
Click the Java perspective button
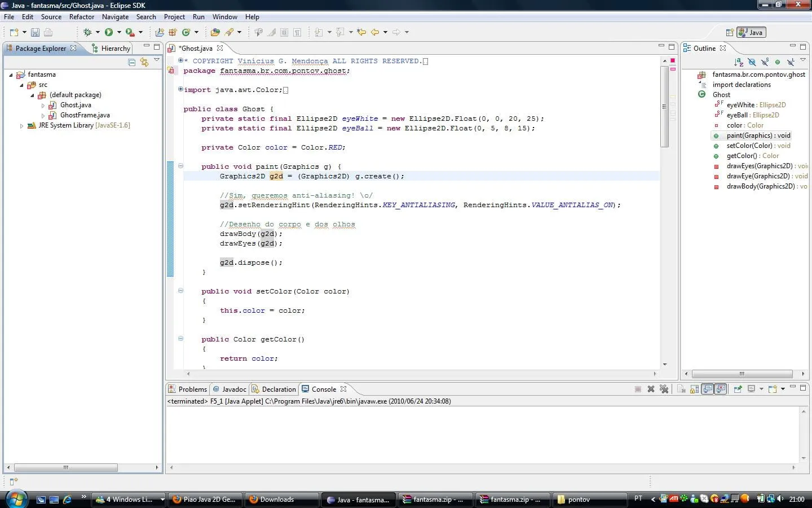751,32
